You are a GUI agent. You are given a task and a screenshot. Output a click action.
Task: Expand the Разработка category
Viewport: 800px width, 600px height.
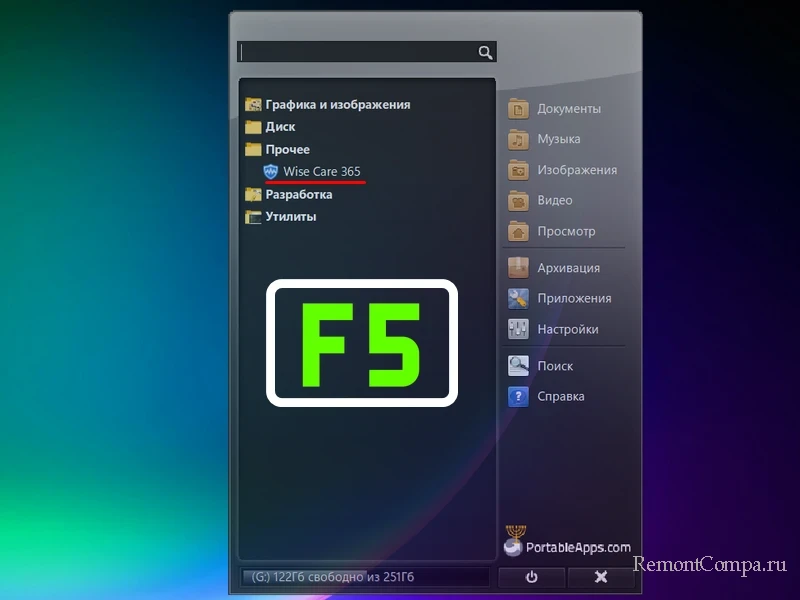tap(298, 194)
